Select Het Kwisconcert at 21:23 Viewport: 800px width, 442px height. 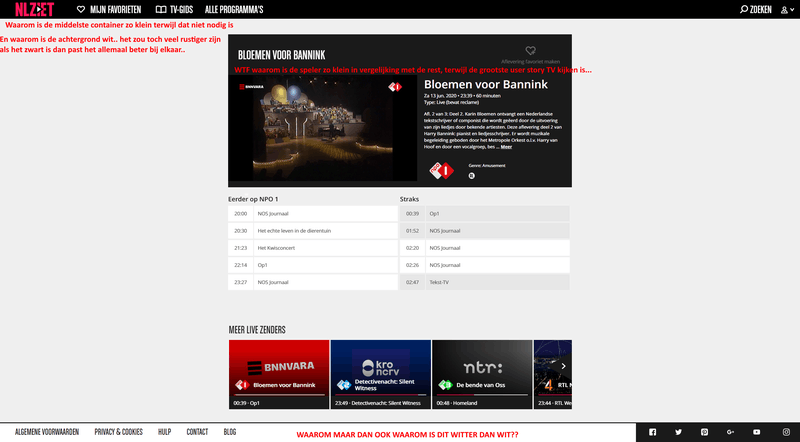coord(313,248)
